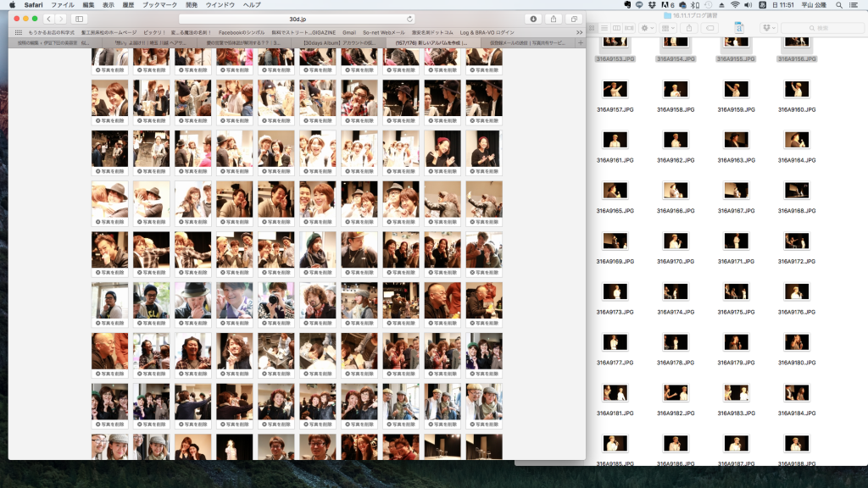Open the Gmail bookmark
The height and width of the screenshot is (488, 868).
tap(349, 33)
